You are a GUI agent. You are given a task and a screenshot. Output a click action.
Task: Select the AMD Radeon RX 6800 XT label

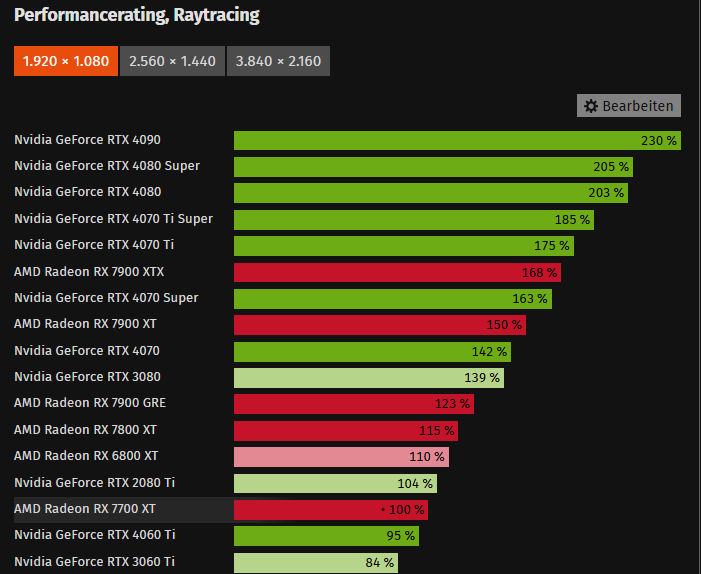pos(86,456)
